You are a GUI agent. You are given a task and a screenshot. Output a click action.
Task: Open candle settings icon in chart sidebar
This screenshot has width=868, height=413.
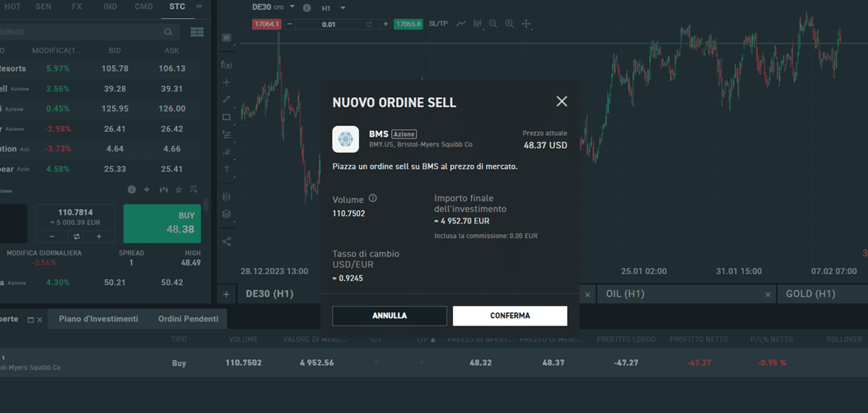(x=226, y=196)
